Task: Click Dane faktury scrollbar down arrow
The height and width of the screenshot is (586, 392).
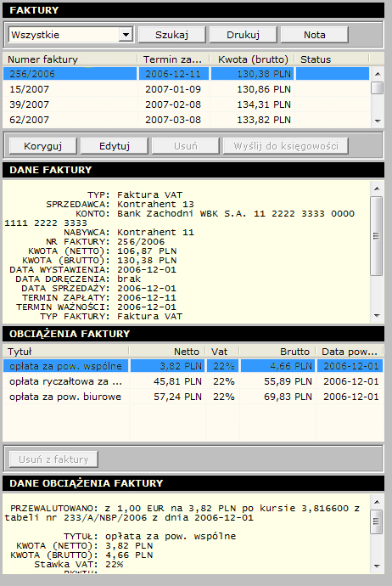Action: [377, 316]
